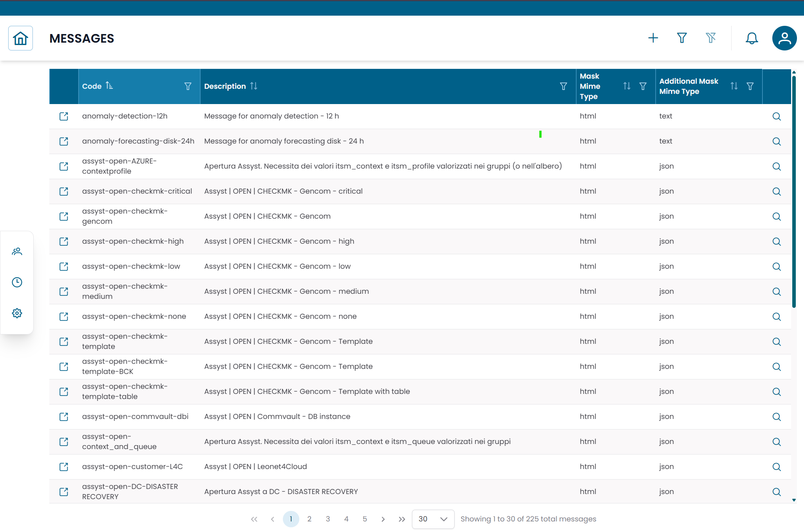Open user profile avatar menu
Screen dimensions: 804x532
tap(784, 38)
